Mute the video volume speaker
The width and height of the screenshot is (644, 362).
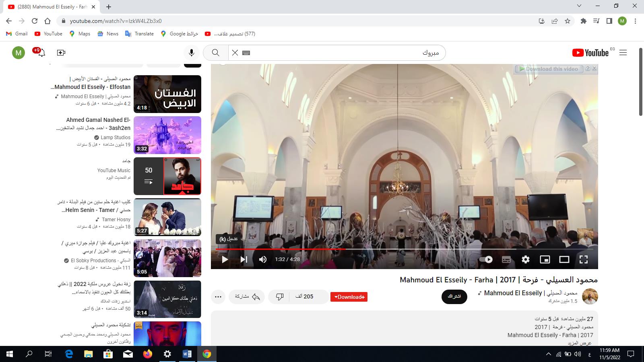pos(263,259)
